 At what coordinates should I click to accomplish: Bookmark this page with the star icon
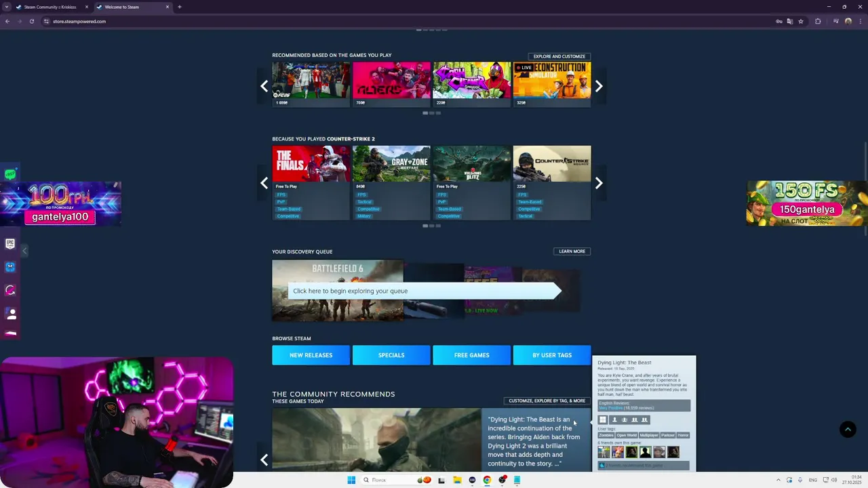[x=801, y=21]
